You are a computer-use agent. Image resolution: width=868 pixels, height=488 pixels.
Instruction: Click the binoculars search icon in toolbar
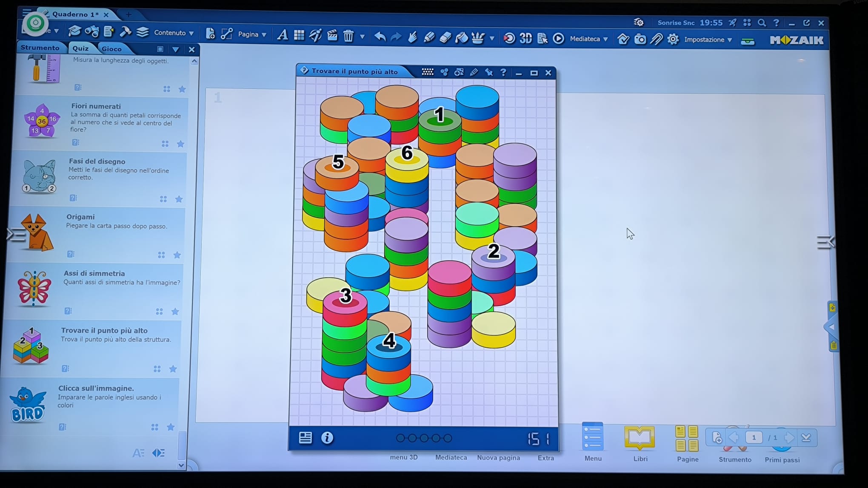(91, 31)
